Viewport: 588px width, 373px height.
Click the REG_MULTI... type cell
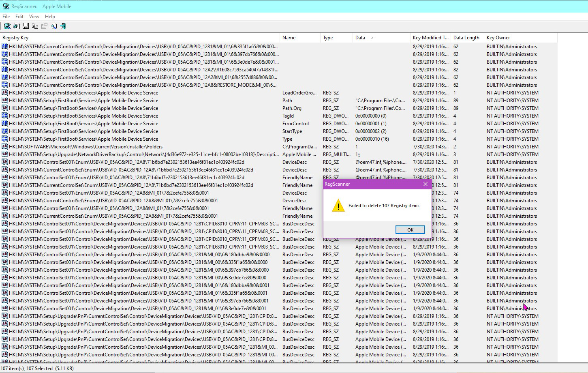(x=337, y=154)
